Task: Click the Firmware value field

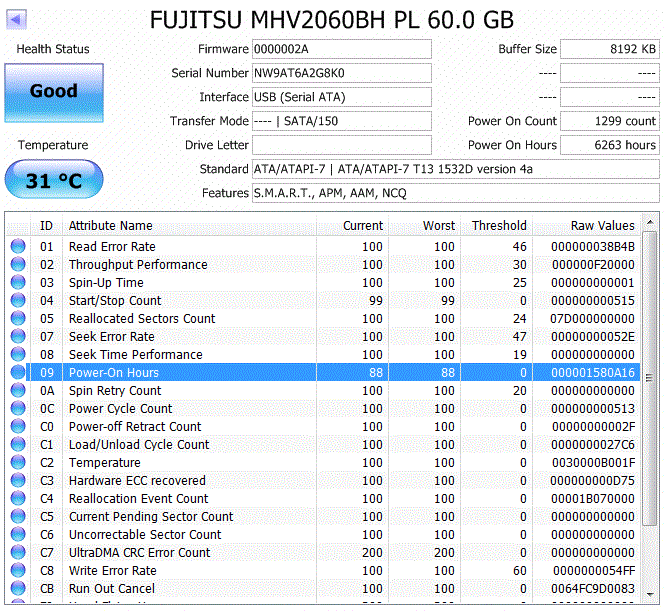Action: [341, 49]
